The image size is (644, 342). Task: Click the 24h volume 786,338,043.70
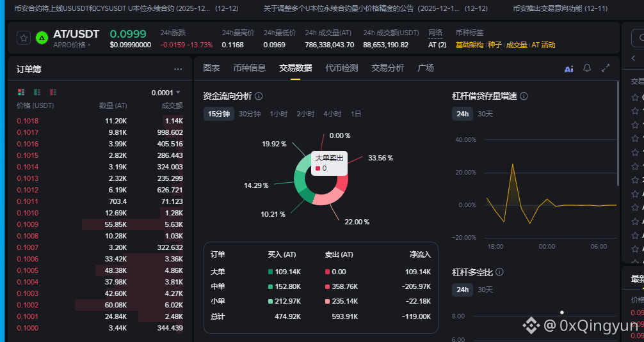(x=330, y=45)
